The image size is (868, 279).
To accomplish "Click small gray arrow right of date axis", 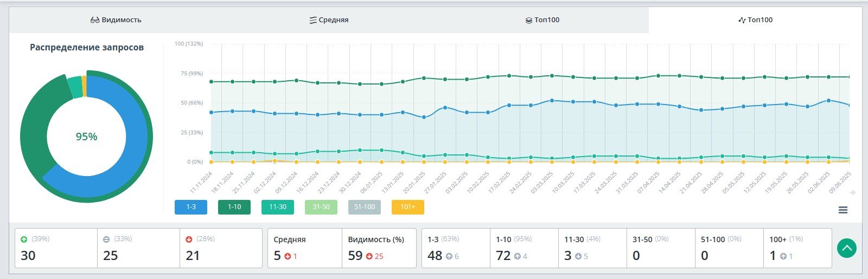I will [853, 192].
